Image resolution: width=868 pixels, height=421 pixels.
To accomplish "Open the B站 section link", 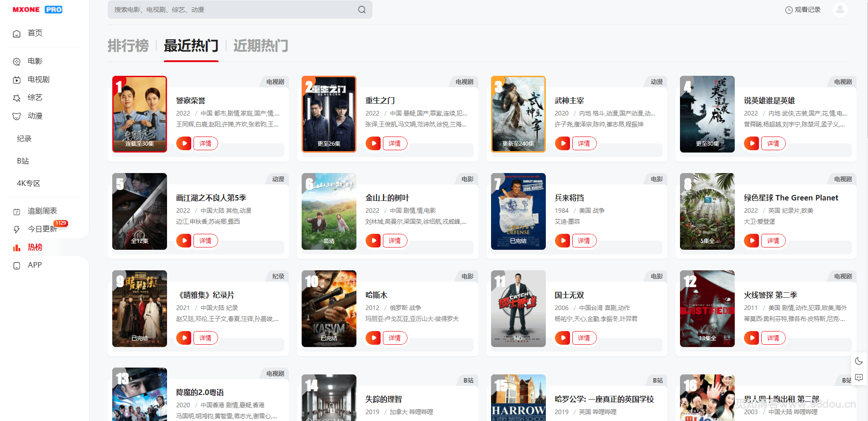I will pos(23,161).
